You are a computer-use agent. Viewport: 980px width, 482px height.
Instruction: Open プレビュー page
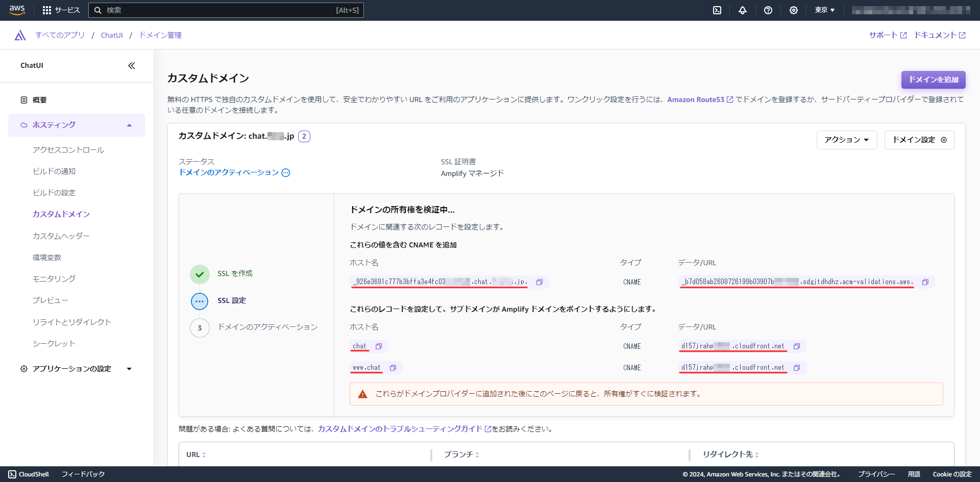51,300
